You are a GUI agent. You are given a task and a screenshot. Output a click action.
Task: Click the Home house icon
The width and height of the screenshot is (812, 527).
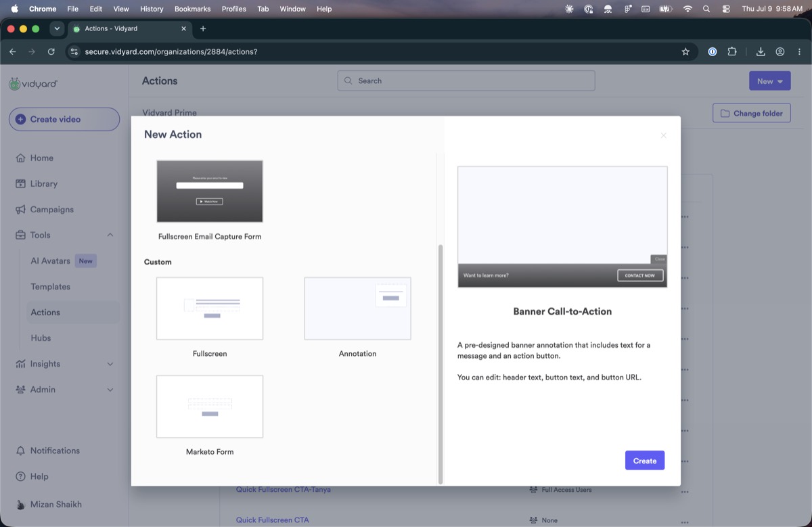click(20, 158)
